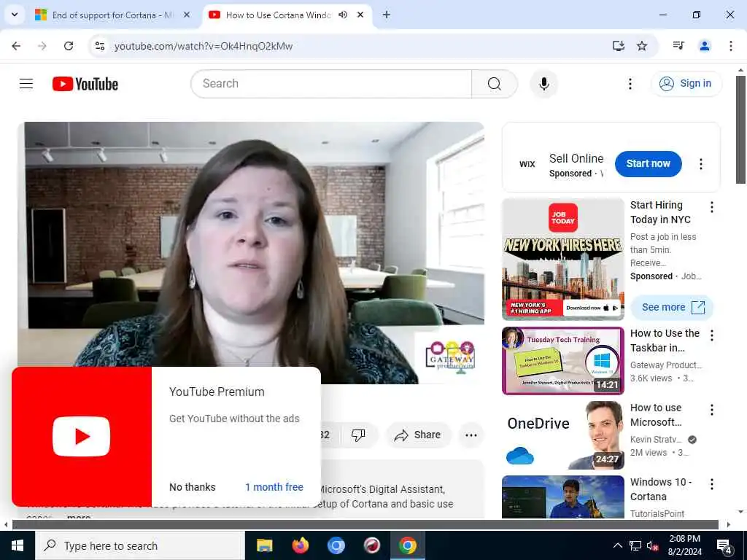Screen dimensions: 747x560
Task: Open the YouTube guide hamburger menu
Action: [26, 84]
